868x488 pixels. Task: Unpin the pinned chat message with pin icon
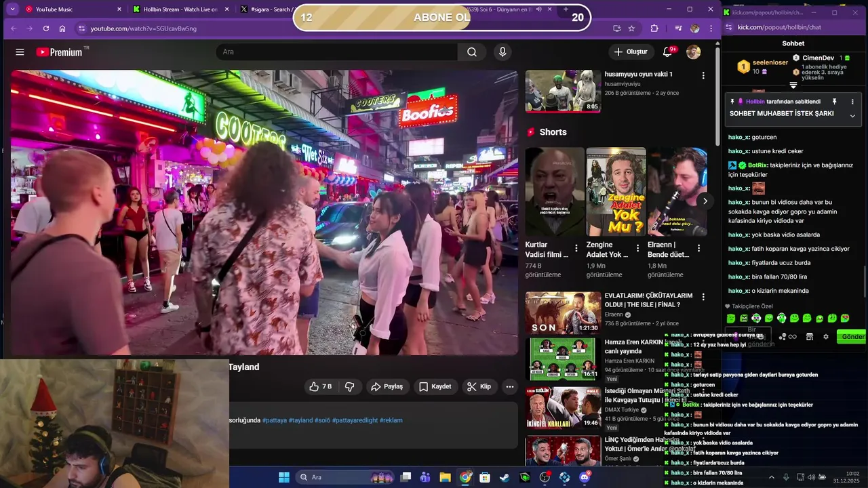(835, 102)
